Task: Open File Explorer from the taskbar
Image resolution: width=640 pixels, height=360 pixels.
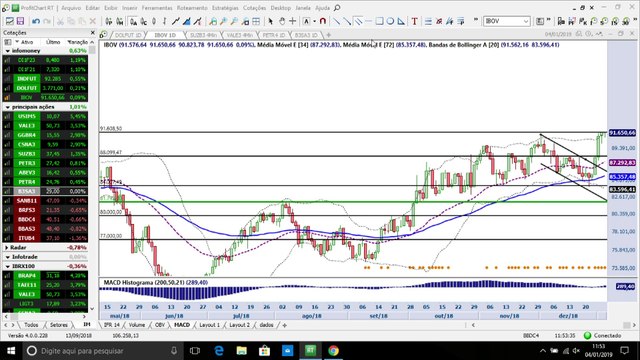Action: [x=242, y=351]
